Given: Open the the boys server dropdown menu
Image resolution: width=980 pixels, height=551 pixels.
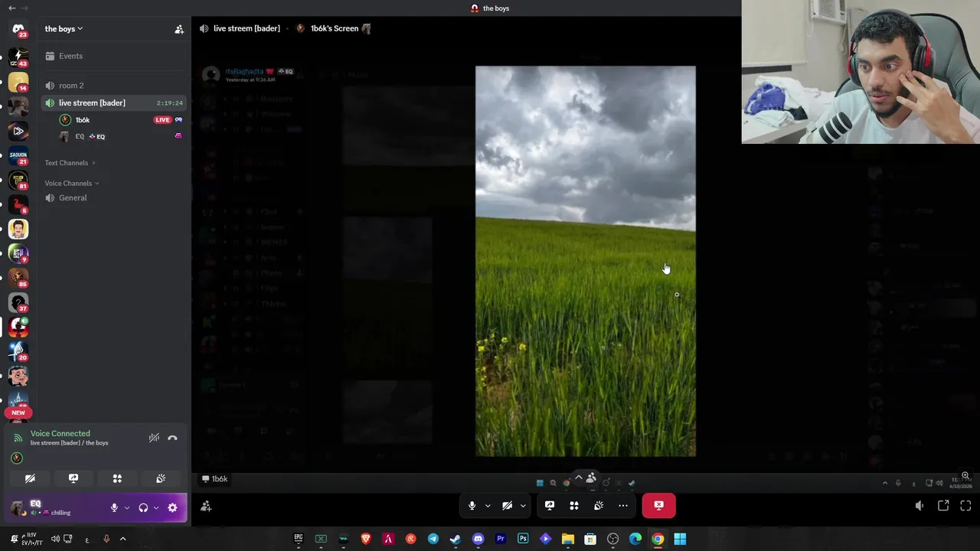Looking at the screenshot, I should (x=64, y=29).
